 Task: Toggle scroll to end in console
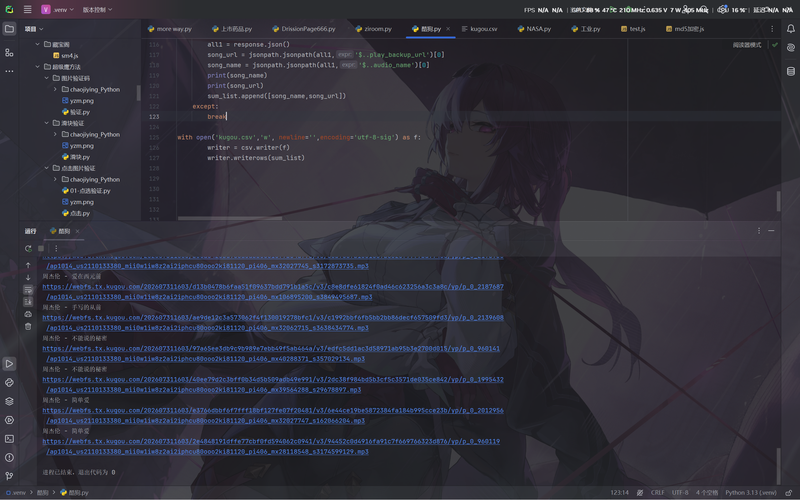(28, 302)
